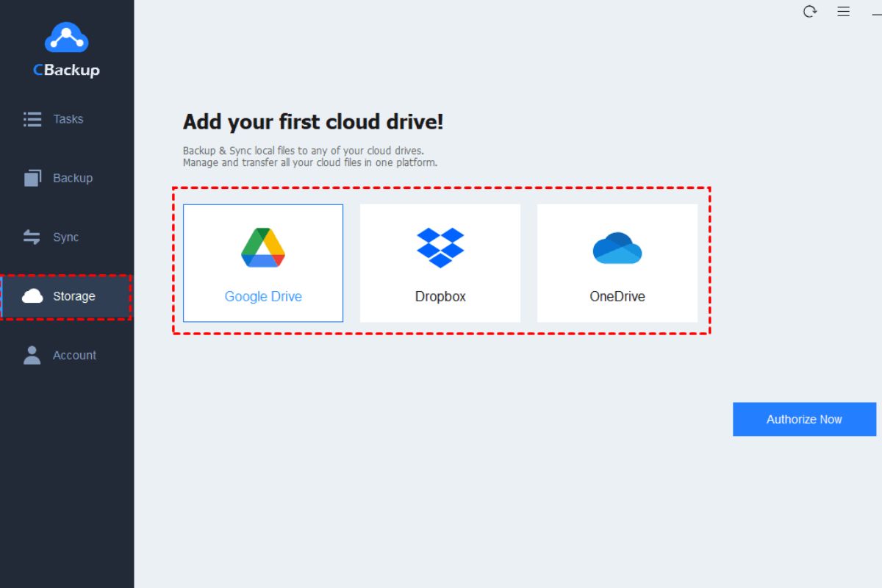Open the Tasks section
Image resolution: width=882 pixels, height=588 pixels.
coord(67,119)
